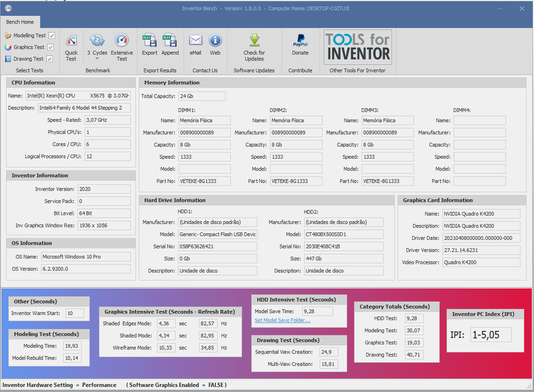Click the Inventor Warm Start value
534x392 pixels.
click(75, 313)
